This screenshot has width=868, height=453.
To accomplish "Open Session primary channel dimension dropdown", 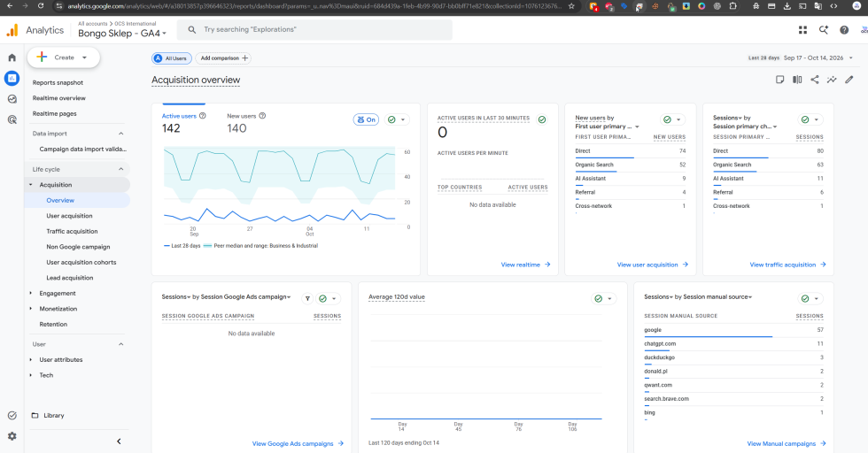I will (745, 127).
